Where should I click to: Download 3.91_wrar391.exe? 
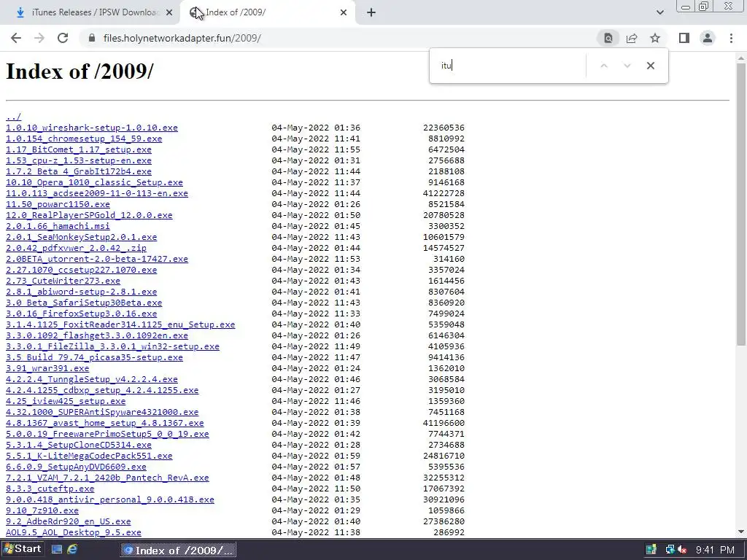(x=47, y=368)
